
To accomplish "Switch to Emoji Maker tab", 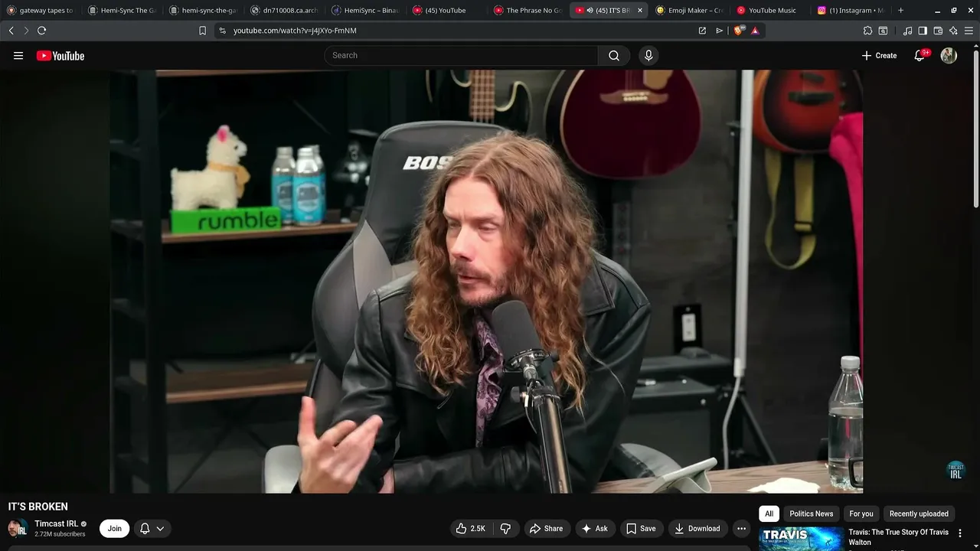I will tap(690, 11).
